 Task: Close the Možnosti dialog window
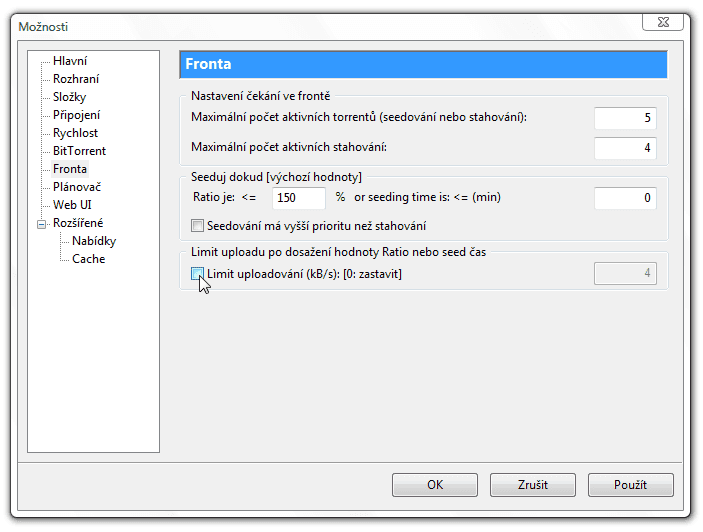pos(663,22)
